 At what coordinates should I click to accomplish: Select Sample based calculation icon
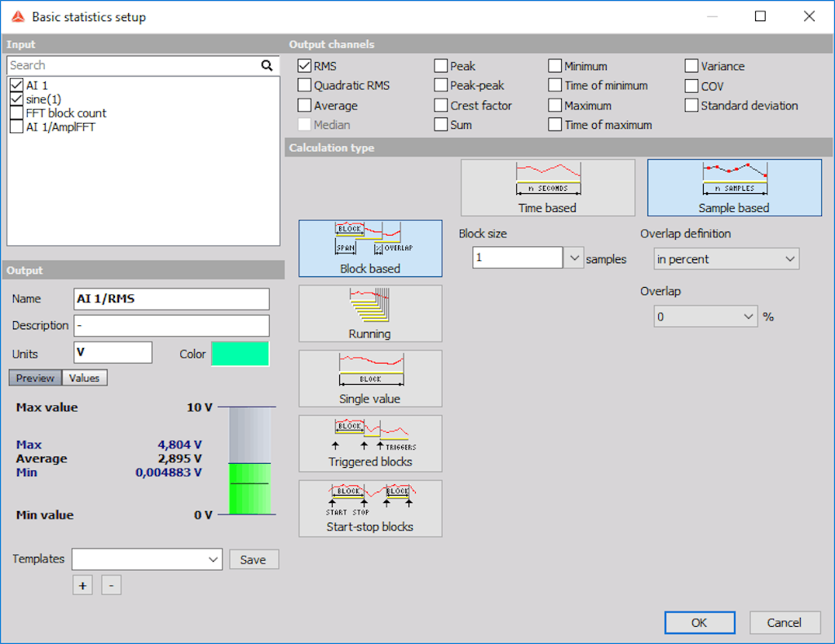coord(735,187)
